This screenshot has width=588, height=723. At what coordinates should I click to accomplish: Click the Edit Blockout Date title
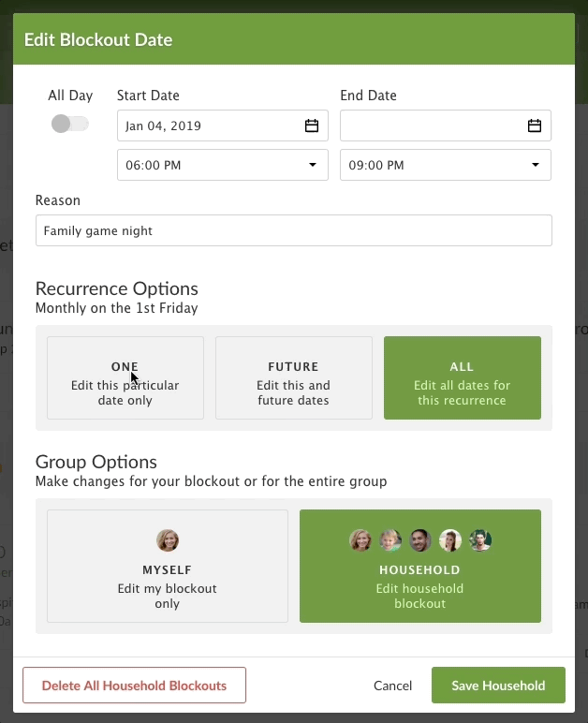coord(98,39)
